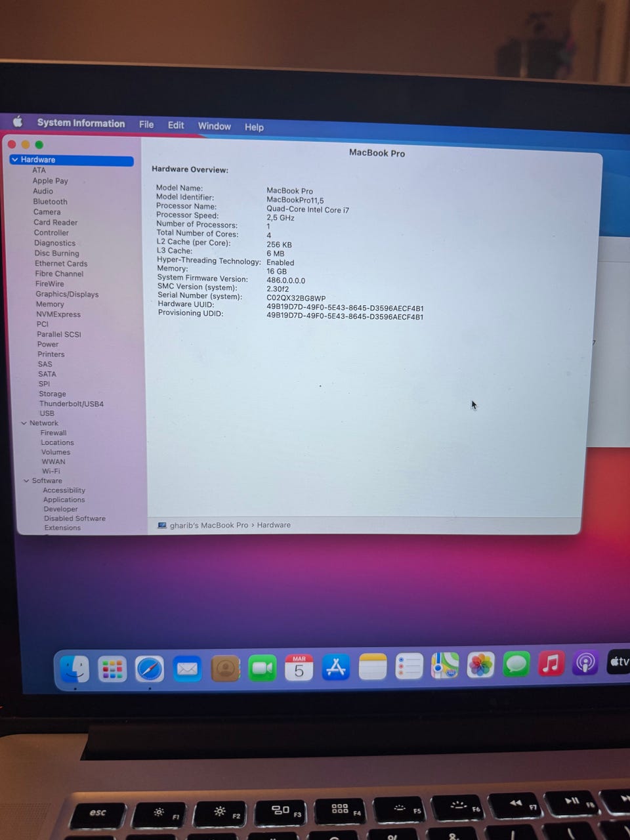Launch FaceTime from the Dock
Viewport: 630px width, 840px height.
262,669
